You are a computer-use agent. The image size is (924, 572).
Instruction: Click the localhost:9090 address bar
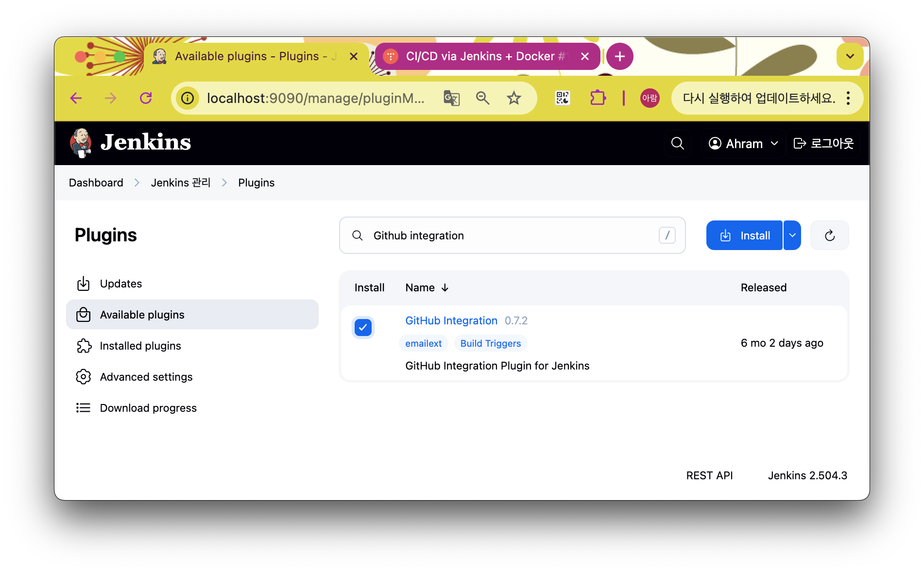click(316, 98)
